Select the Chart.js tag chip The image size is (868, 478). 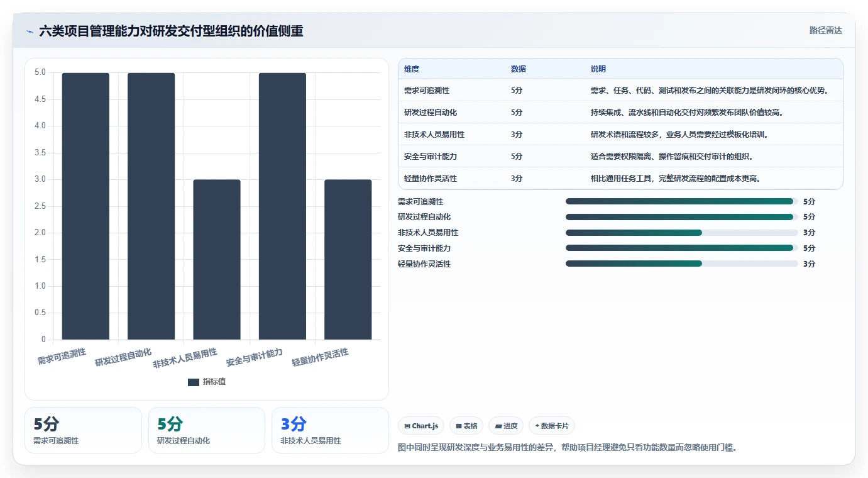pyautogui.click(x=421, y=426)
